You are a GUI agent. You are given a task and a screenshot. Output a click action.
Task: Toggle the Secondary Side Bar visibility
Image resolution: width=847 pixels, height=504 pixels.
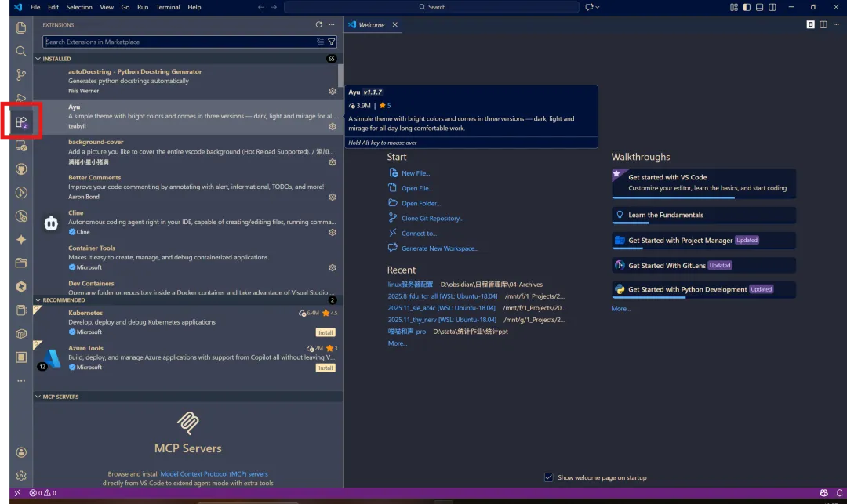(772, 7)
